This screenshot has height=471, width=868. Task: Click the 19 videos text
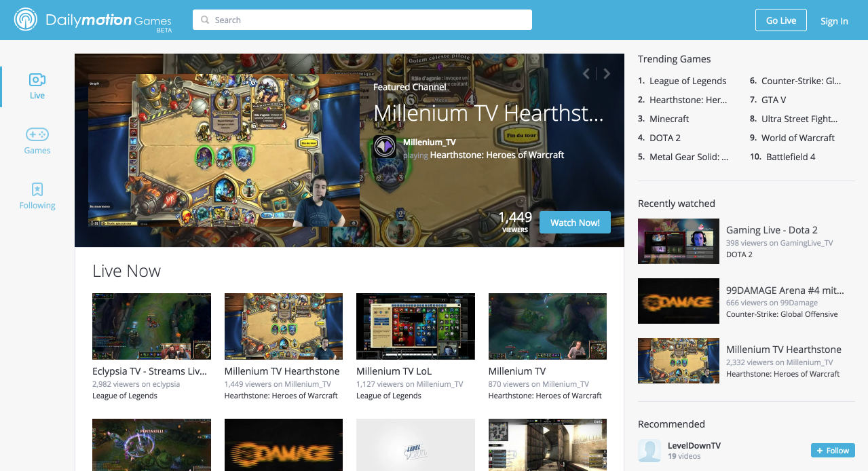coord(684,456)
